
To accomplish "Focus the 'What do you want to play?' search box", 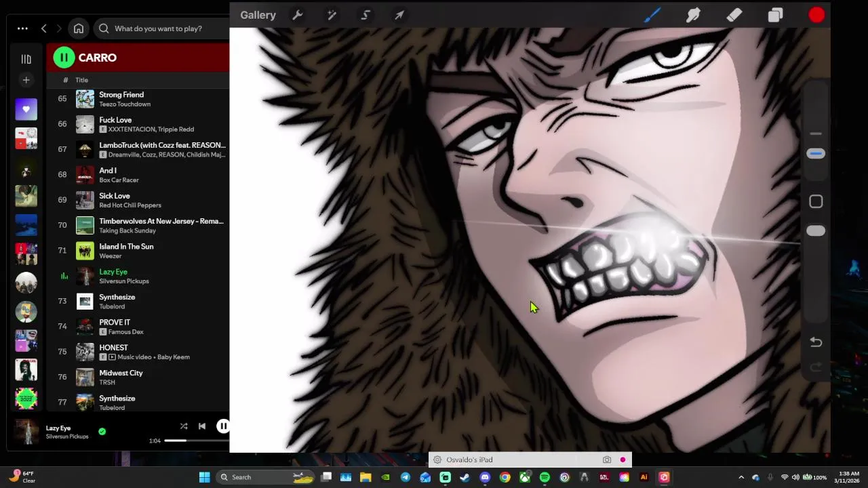I will tap(163, 28).
